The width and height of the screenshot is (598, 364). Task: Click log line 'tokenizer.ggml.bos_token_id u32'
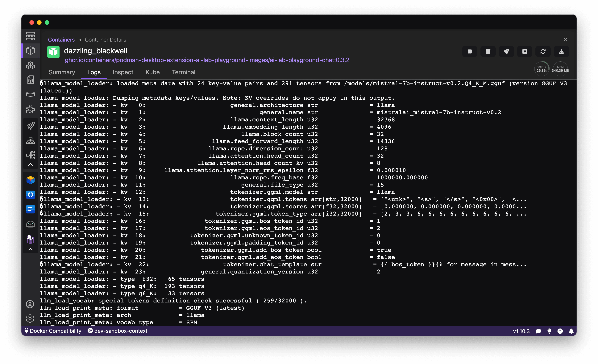(261, 221)
